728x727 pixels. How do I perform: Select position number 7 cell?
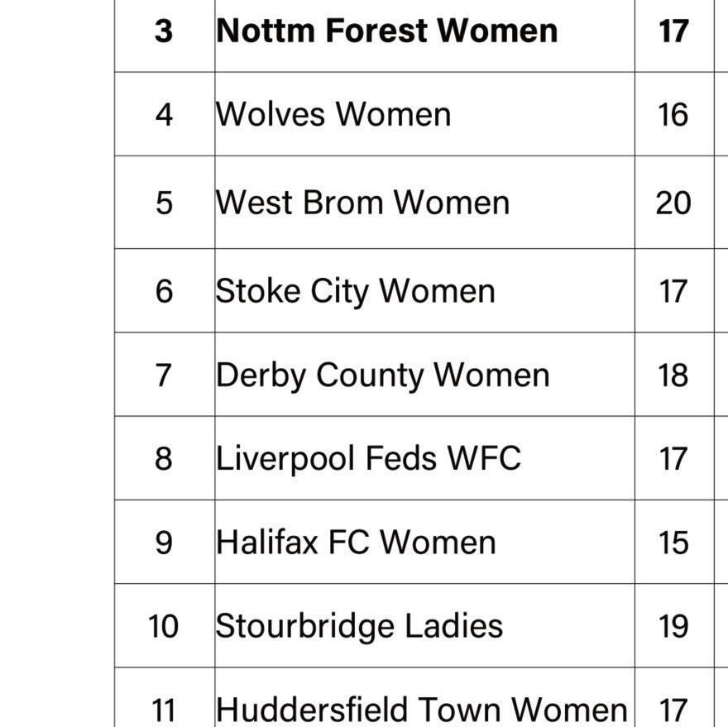coord(164,375)
